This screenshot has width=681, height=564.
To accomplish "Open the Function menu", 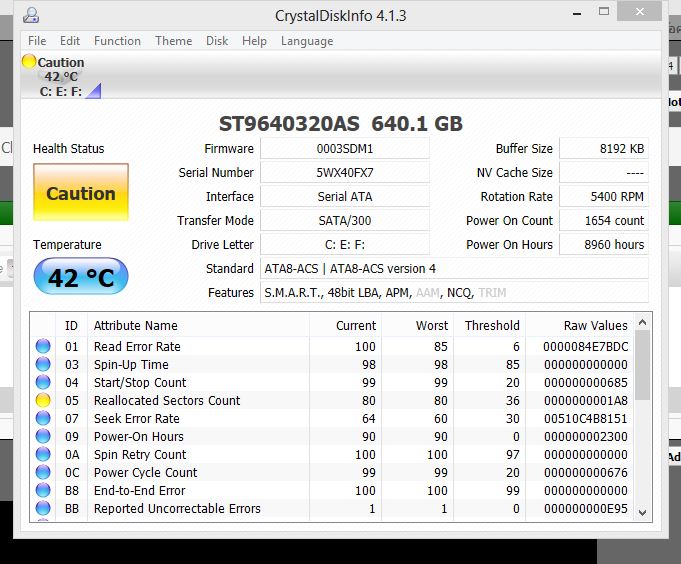I will click(x=117, y=41).
